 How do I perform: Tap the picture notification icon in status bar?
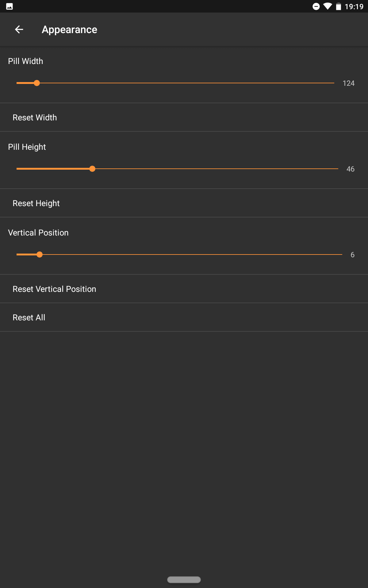tap(10, 6)
